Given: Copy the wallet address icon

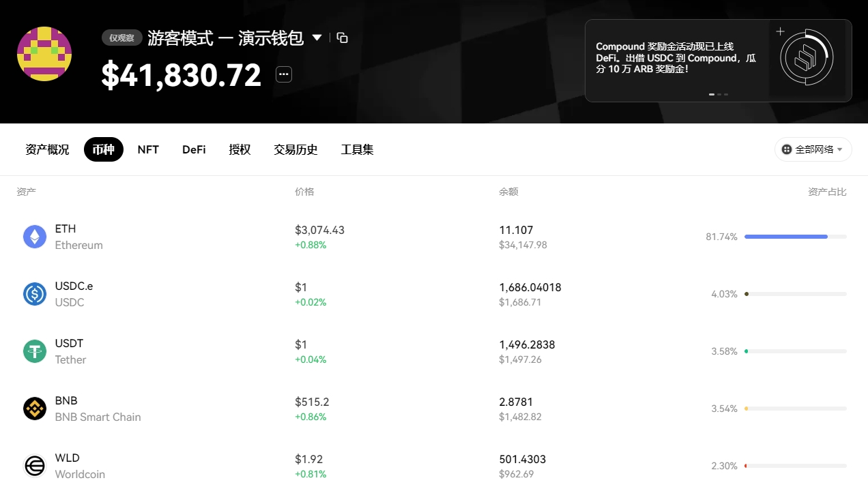Looking at the screenshot, I should [x=343, y=38].
